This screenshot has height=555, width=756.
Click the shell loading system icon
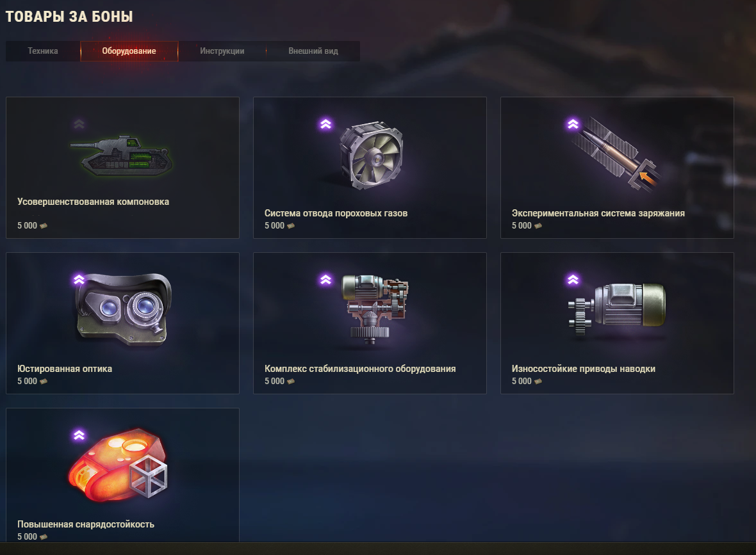pyautogui.click(x=616, y=154)
